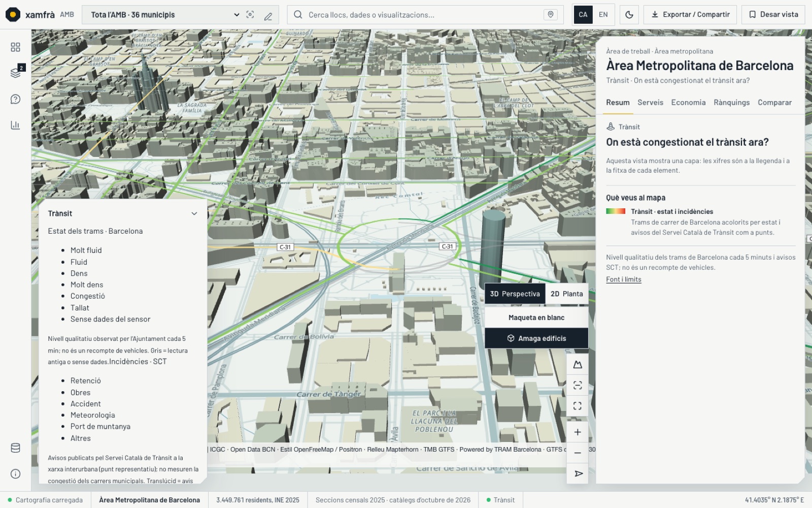Click the fullscreen icon on map toolbar
This screenshot has width=812, height=508.
(578, 406)
